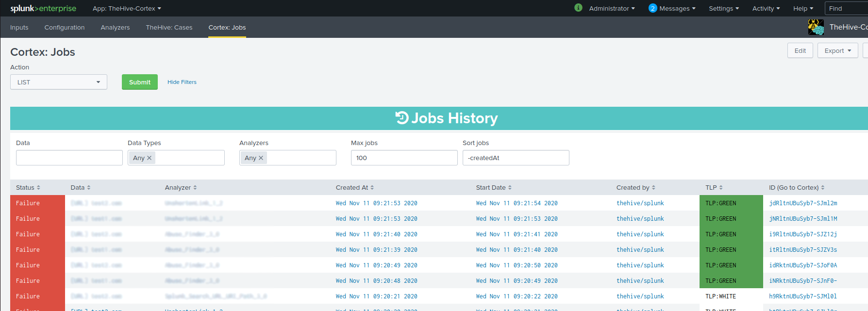Sort table by Analyzer column
Image resolution: width=868 pixels, height=311 pixels.
tap(181, 187)
